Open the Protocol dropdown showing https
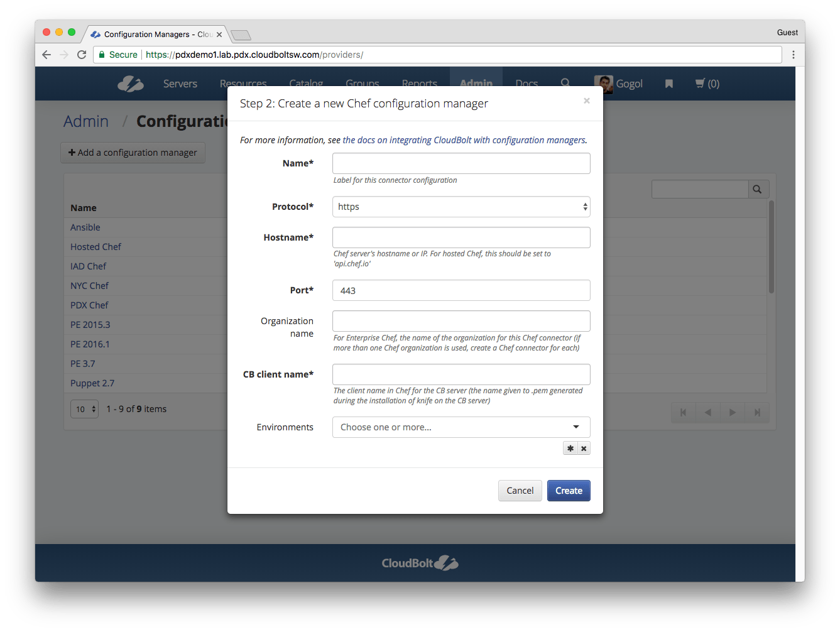The width and height of the screenshot is (840, 632). pos(461,207)
